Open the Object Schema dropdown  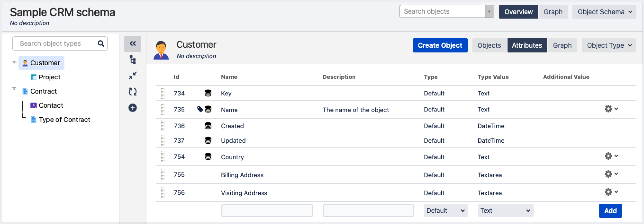click(x=604, y=12)
